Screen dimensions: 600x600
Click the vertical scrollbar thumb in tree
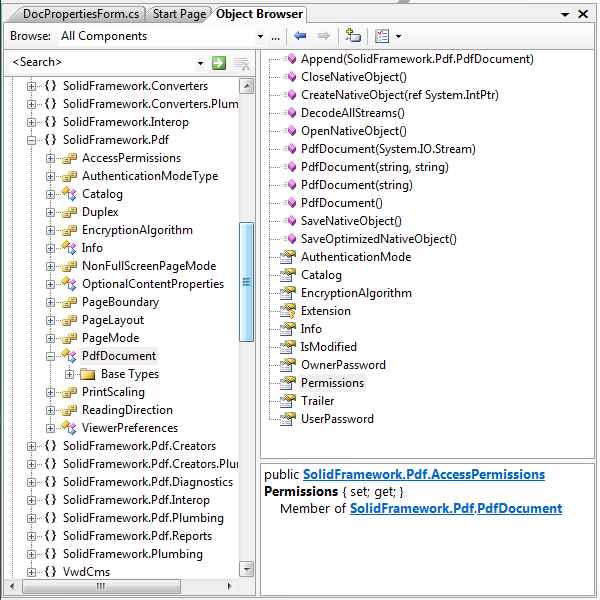click(246, 282)
